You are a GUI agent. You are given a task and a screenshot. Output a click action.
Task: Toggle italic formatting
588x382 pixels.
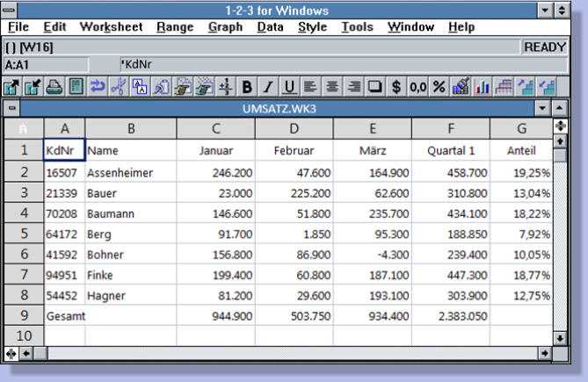268,87
